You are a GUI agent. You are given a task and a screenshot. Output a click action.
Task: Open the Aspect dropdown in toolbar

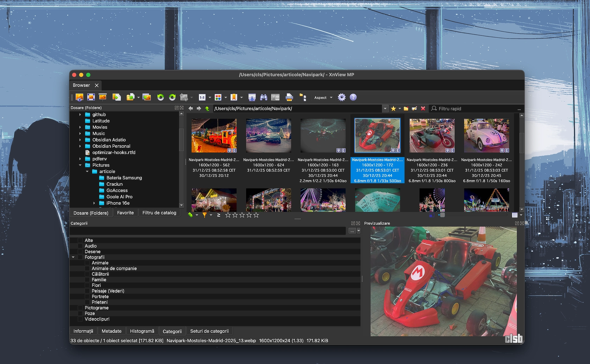[323, 98]
